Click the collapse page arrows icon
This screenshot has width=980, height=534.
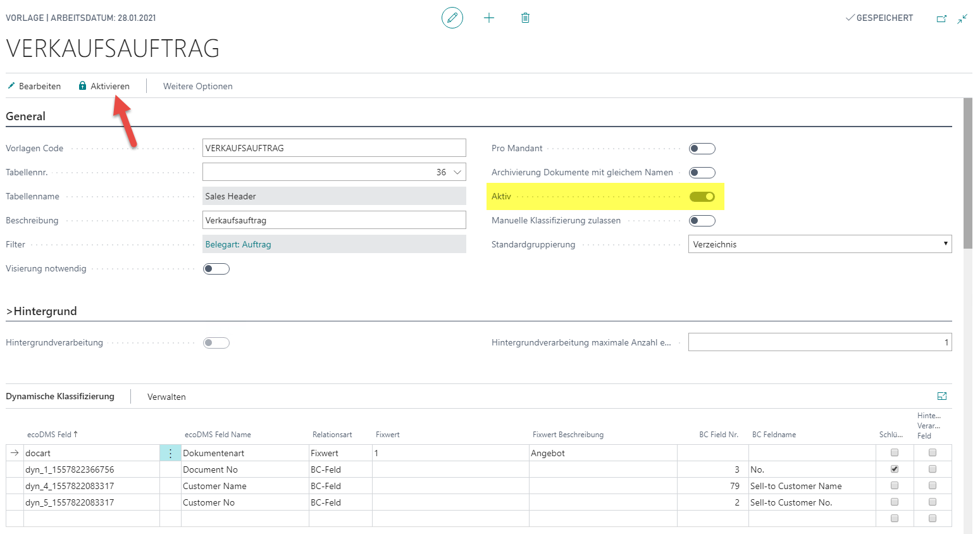pyautogui.click(x=962, y=18)
